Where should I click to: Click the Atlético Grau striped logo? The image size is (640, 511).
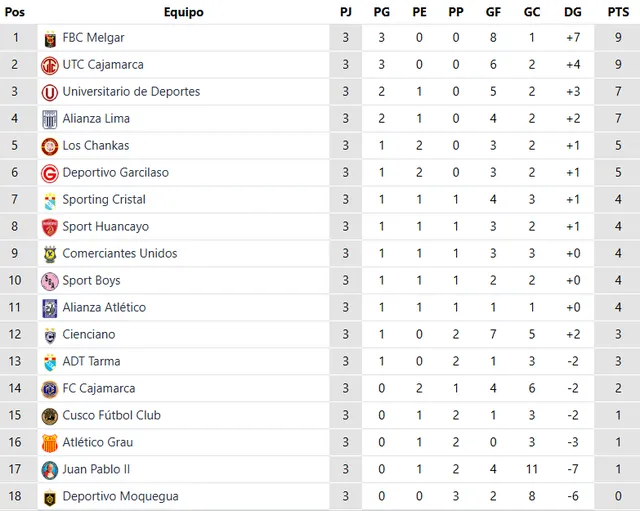(50, 443)
